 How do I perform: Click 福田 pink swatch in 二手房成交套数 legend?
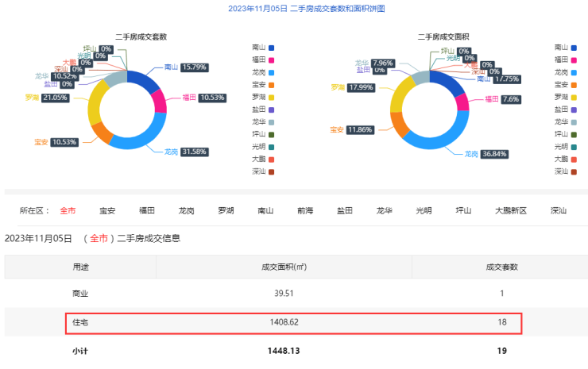click(x=272, y=60)
